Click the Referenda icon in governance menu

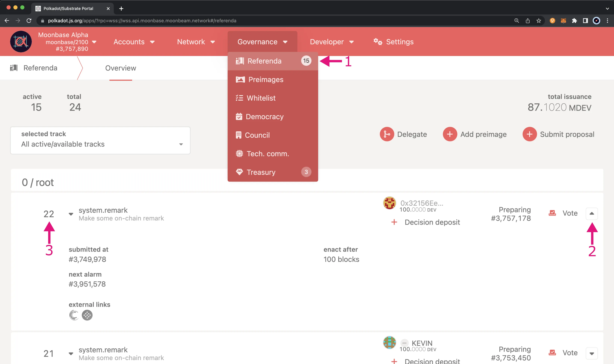(240, 61)
